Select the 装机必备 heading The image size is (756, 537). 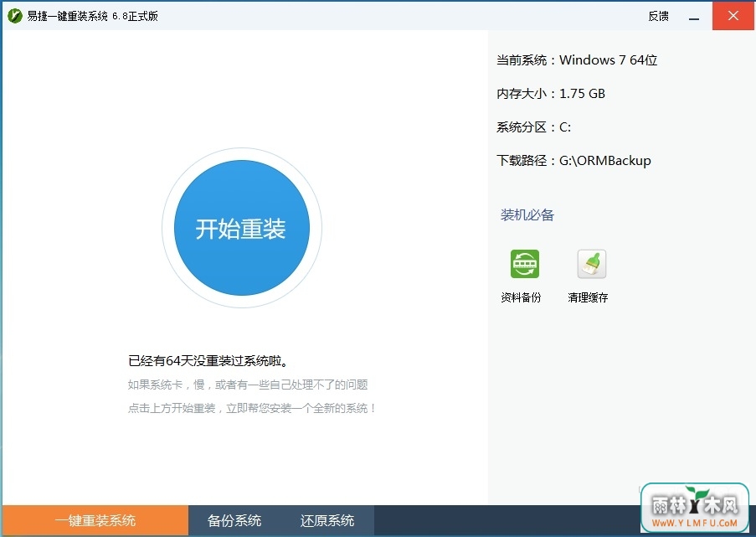coord(527,214)
